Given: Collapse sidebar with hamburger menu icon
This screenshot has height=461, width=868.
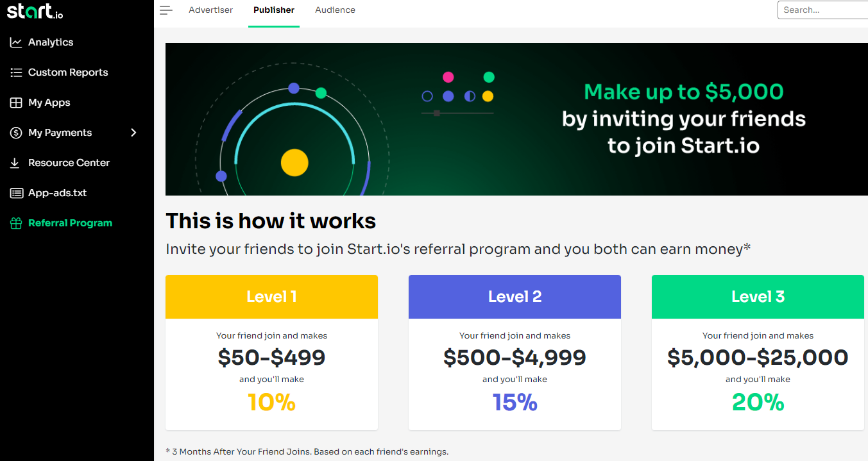Looking at the screenshot, I should point(166,10).
